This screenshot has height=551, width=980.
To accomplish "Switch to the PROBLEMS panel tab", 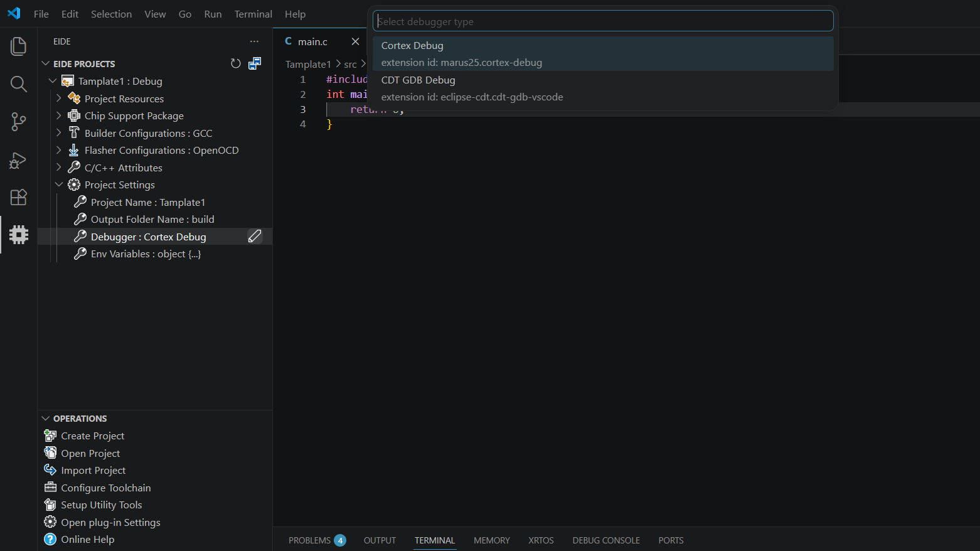I will pyautogui.click(x=317, y=540).
